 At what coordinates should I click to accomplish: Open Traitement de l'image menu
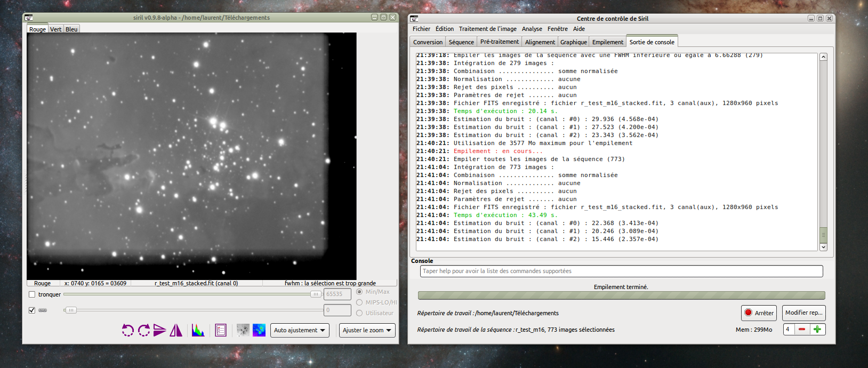487,29
